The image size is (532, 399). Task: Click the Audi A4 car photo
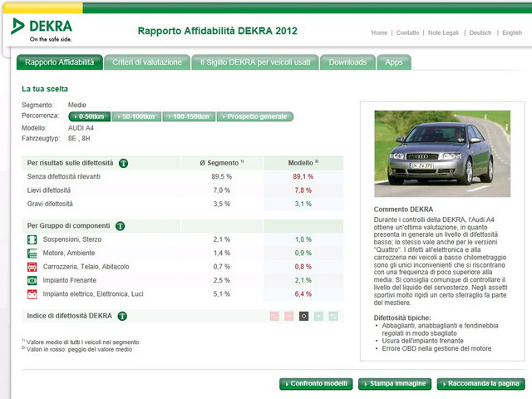point(441,148)
